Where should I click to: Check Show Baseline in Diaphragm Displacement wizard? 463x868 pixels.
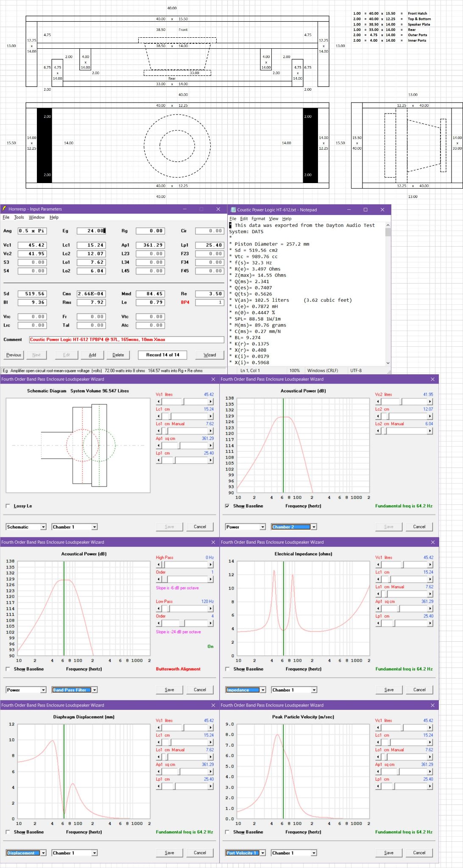click(x=8, y=832)
